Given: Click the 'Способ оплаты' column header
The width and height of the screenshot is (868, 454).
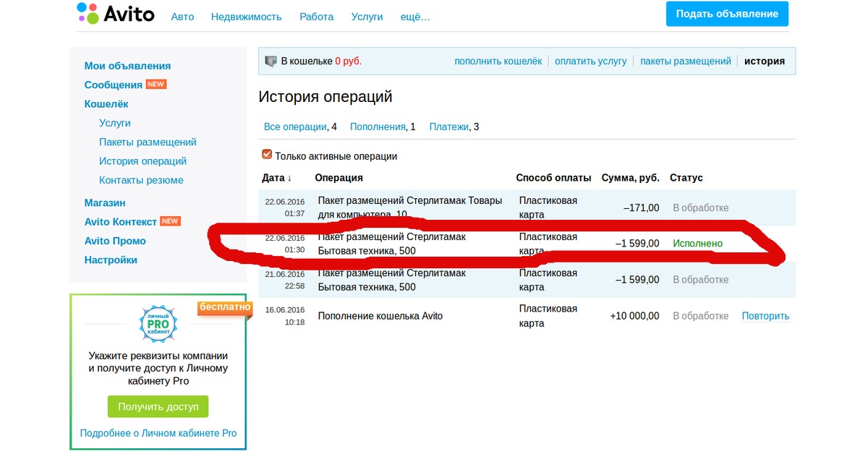Looking at the screenshot, I should 553,178.
